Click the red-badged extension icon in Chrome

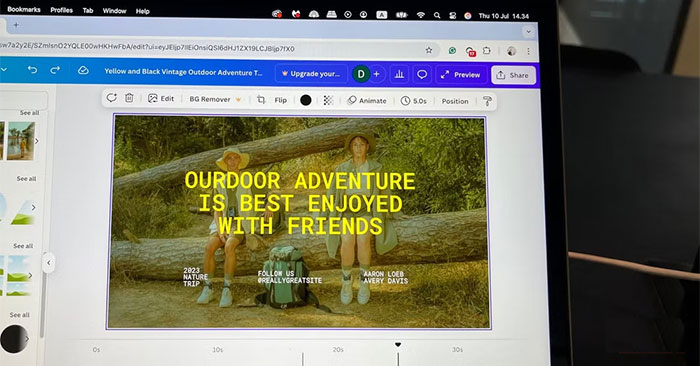pos(470,51)
